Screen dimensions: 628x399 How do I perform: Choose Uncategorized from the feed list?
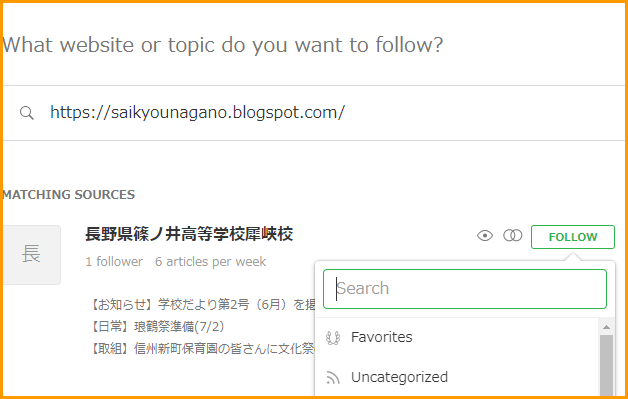click(457, 377)
